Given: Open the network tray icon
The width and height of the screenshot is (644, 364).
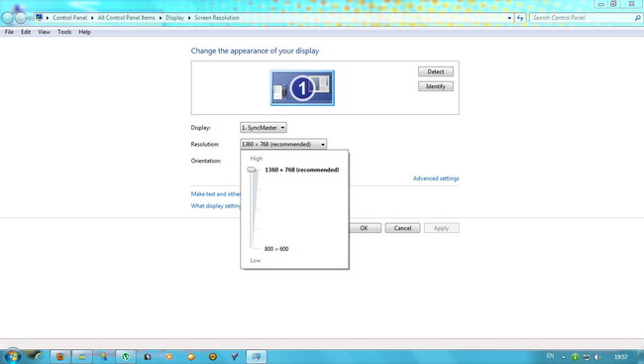Looking at the screenshot, I should click(587, 357).
